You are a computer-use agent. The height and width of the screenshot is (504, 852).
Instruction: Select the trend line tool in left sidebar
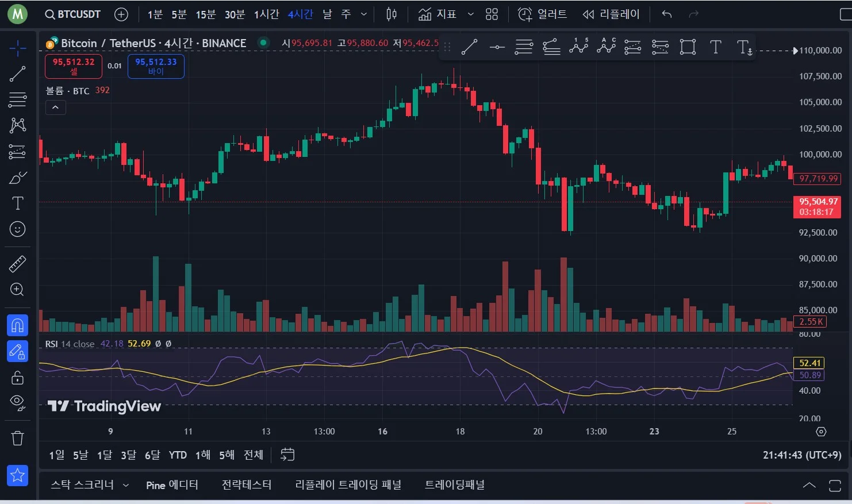(18, 74)
